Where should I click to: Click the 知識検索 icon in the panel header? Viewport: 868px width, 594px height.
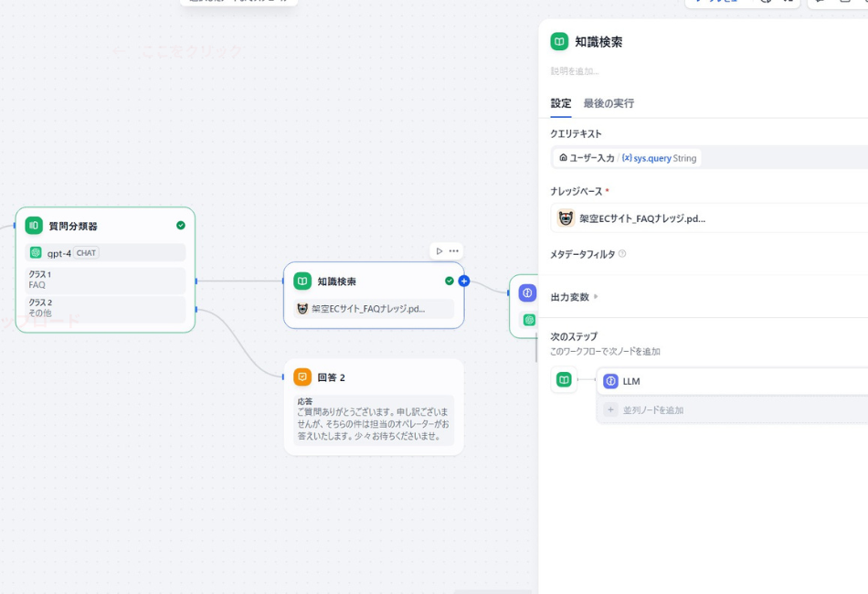pyautogui.click(x=561, y=41)
